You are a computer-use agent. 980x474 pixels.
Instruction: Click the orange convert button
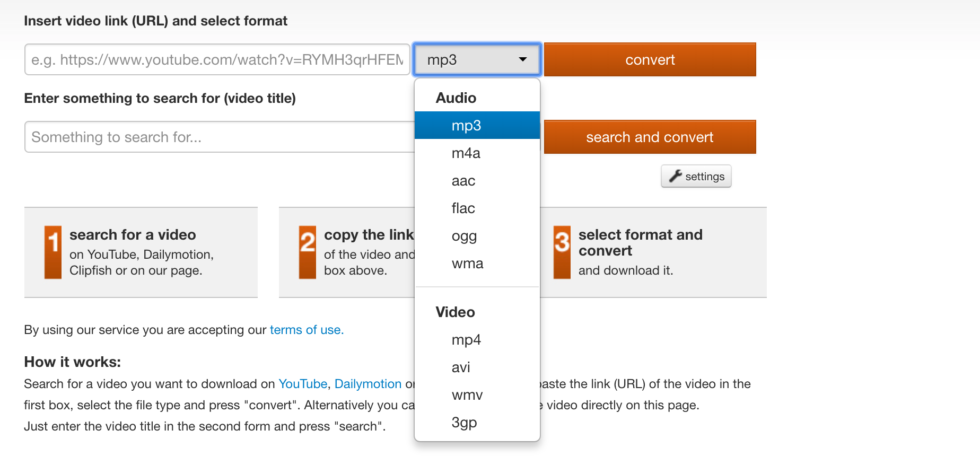(650, 59)
